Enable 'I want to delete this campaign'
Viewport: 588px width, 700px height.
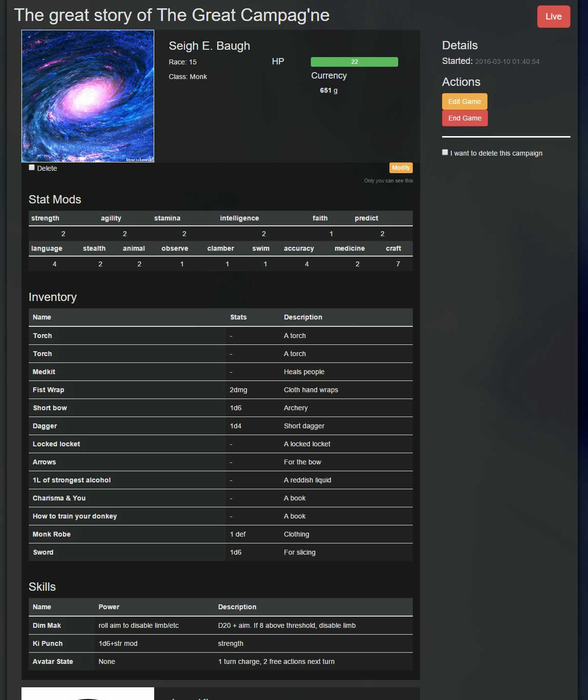445,153
